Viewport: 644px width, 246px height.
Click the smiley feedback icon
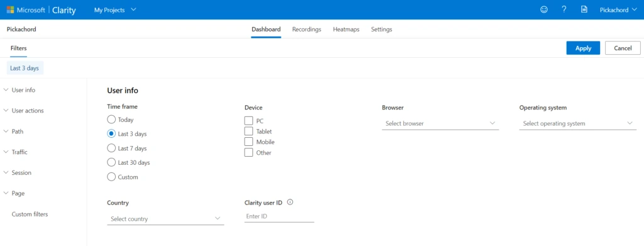point(544,10)
